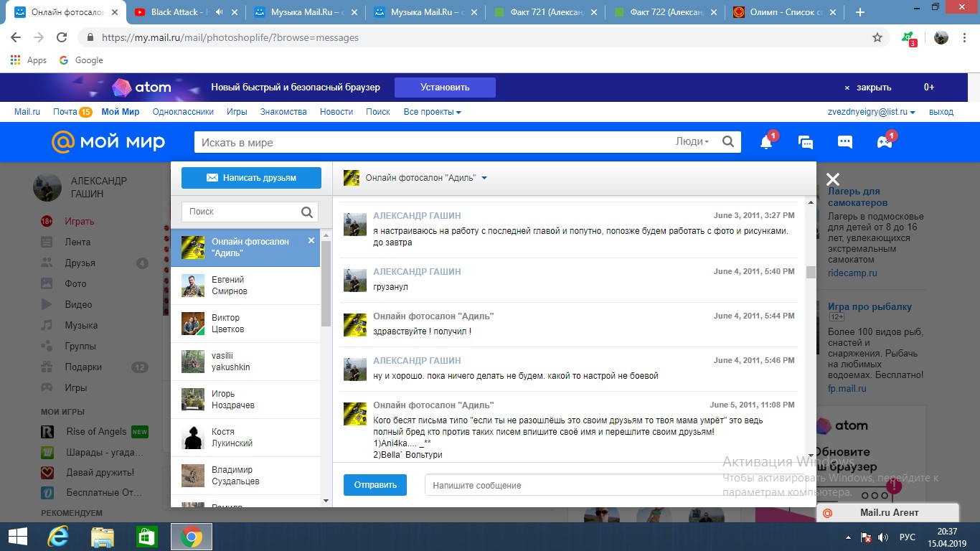Expand the Люди search filter dropdown
The width and height of the screenshot is (980, 551).
692,142
